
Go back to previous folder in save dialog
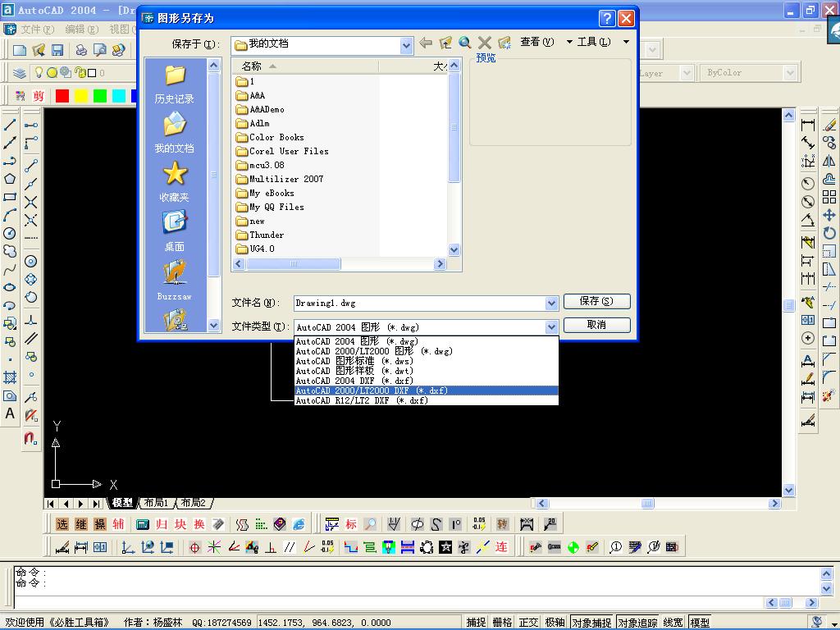(x=426, y=43)
